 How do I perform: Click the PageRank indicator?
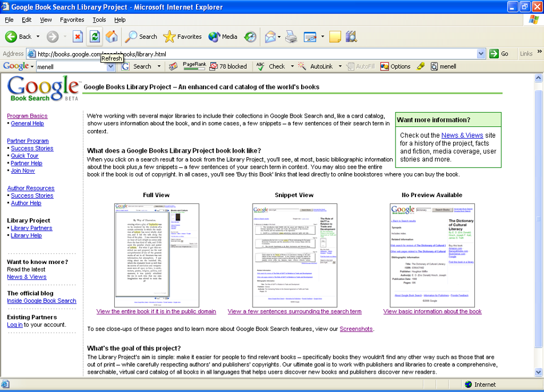(x=194, y=66)
